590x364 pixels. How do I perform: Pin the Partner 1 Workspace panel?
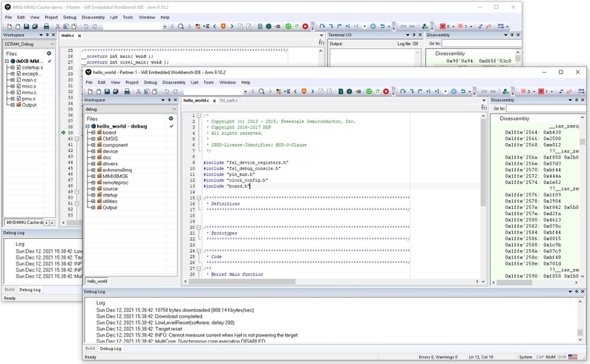pos(169,100)
